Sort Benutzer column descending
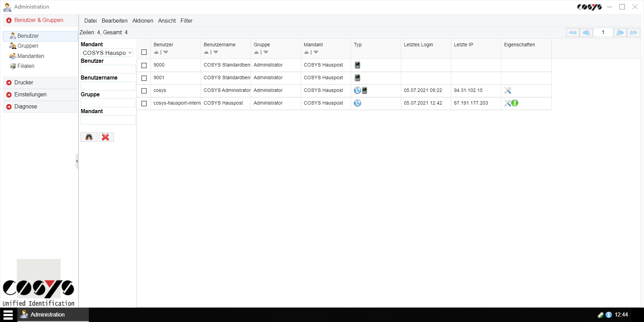644x322 pixels. tap(166, 52)
